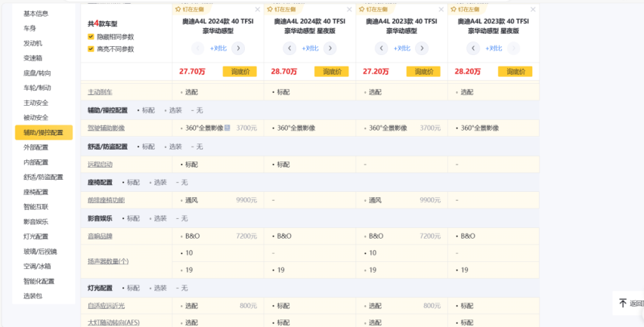Select 车身 in the sidebar
Viewport: 644px width, 327px height.
pyautogui.click(x=29, y=28)
